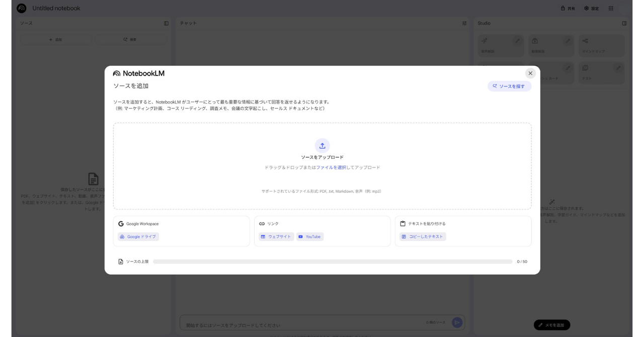Select the Google ドライブ source chip

[x=138, y=236]
